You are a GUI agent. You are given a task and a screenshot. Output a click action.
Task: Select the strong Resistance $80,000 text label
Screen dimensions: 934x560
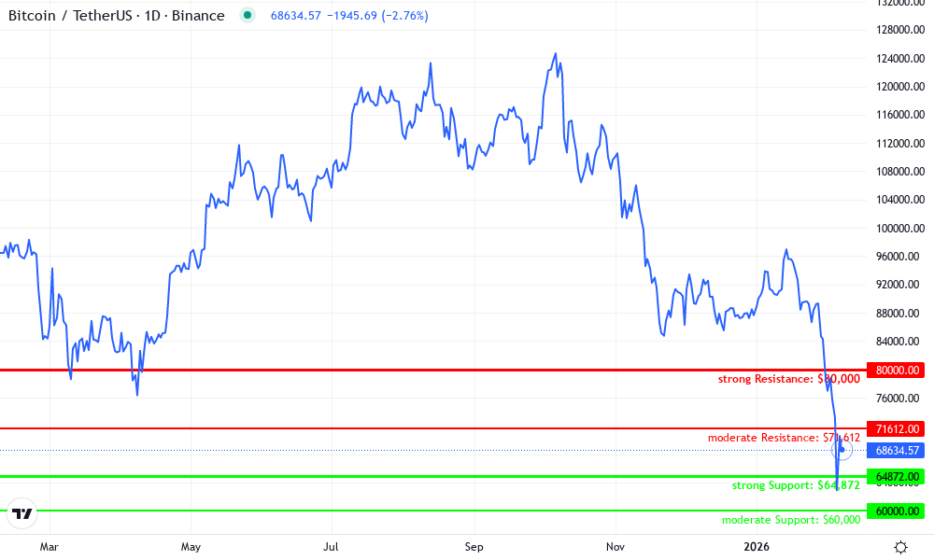pyautogui.click(x=789, y=379)
